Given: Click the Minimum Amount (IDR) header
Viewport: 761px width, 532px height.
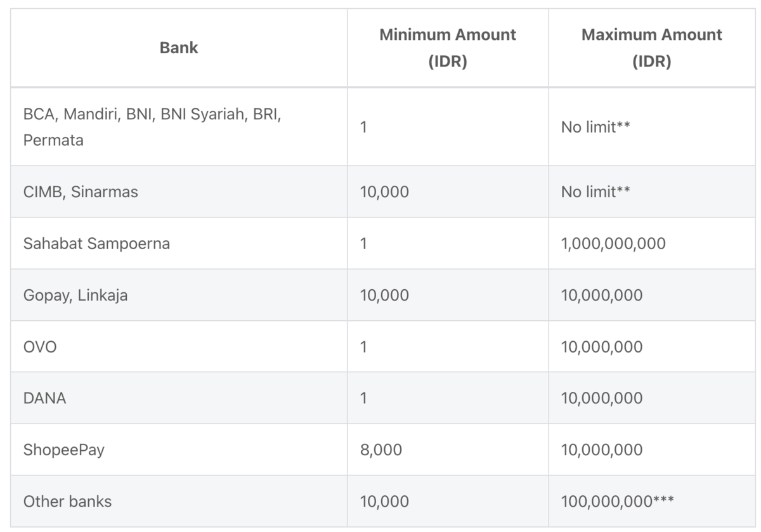Looking at the screenshot, I should point(448,49).
